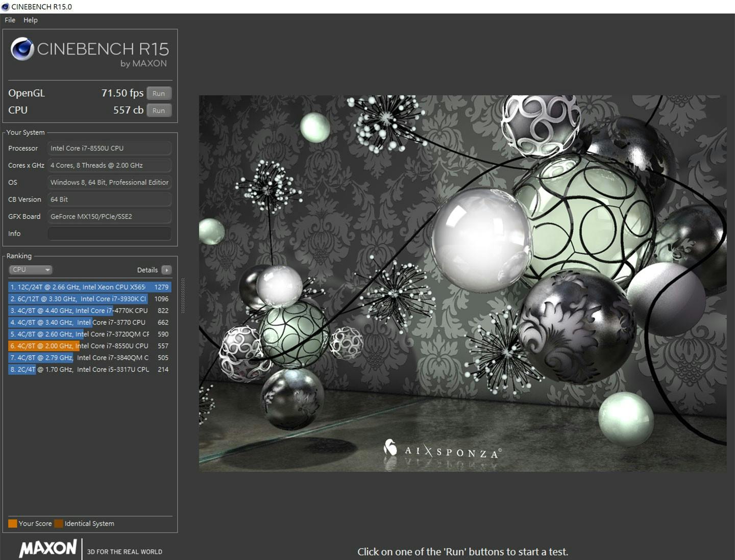Open the File menu

pos(10,20)
